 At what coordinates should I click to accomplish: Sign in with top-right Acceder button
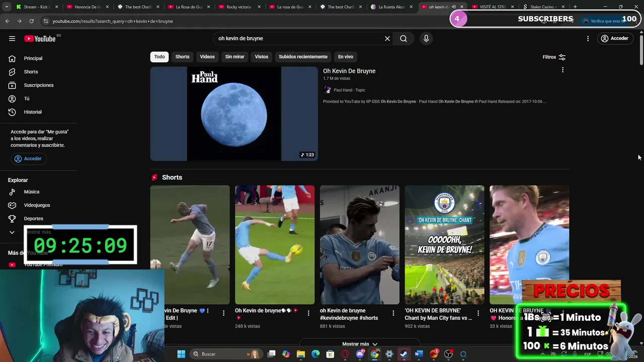click(614, 38)
